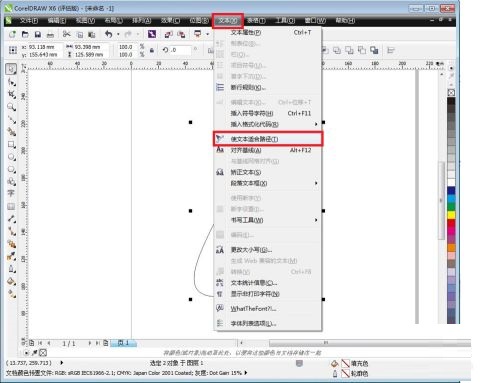500x383 pixels.
Task: Open the application launcher dropdown arrow
Action: coord(207,34)
